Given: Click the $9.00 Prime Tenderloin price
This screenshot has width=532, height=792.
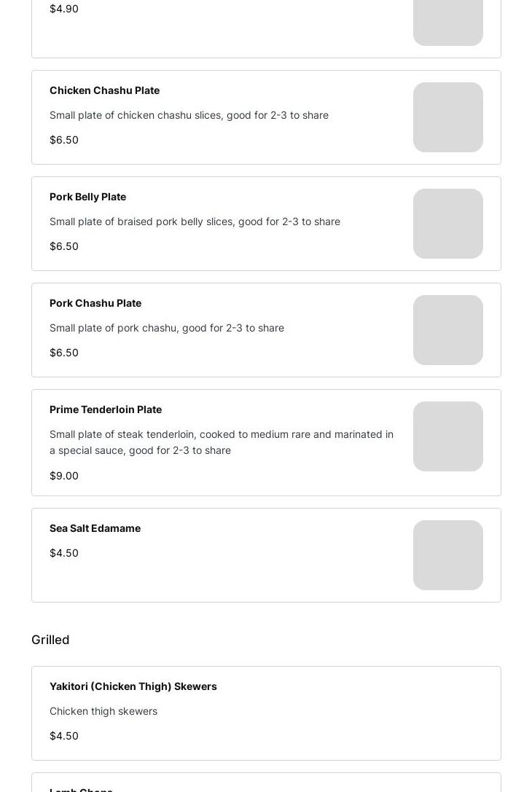Looking at the screenshot, I should tap(64, 476).
